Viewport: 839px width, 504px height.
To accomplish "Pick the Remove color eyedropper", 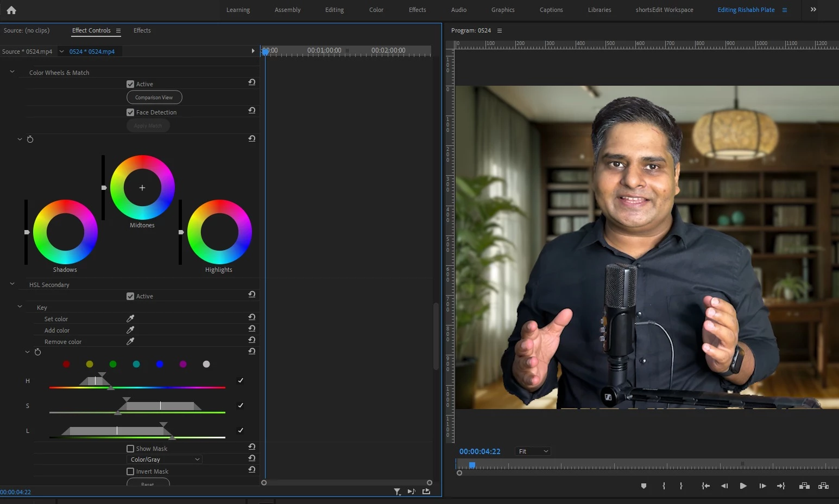I will [x=130, y=341].
